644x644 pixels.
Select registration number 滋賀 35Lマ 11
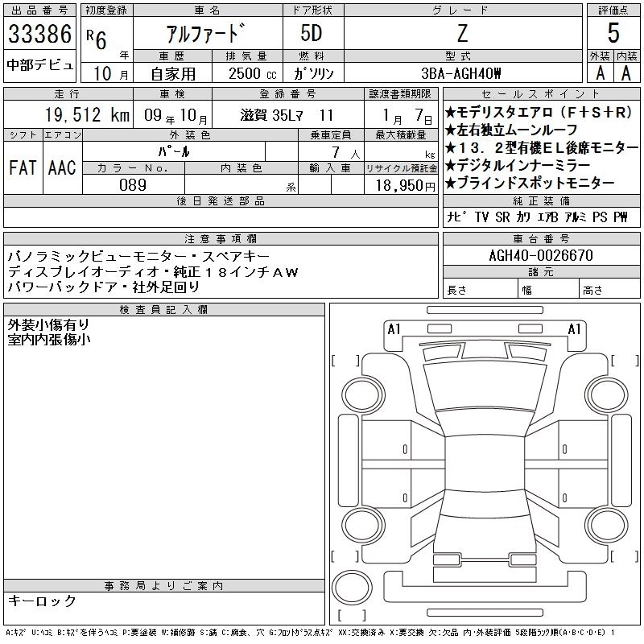287,115
